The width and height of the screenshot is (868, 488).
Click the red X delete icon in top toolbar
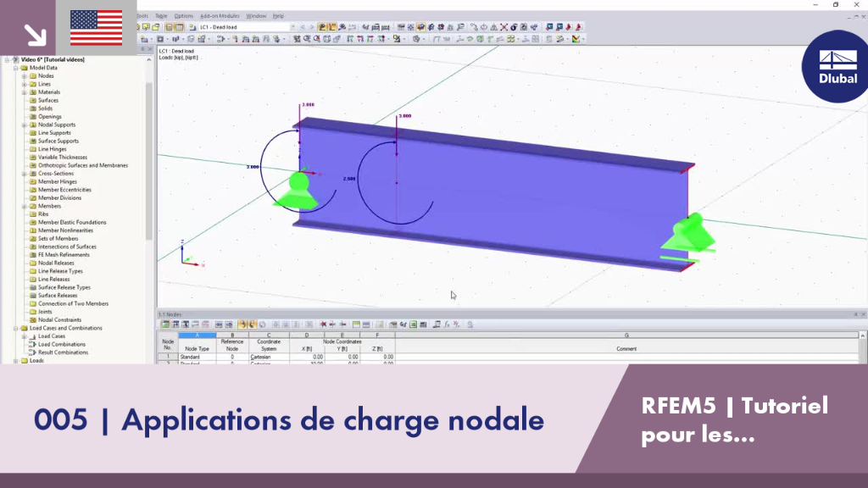coord(504,27)
